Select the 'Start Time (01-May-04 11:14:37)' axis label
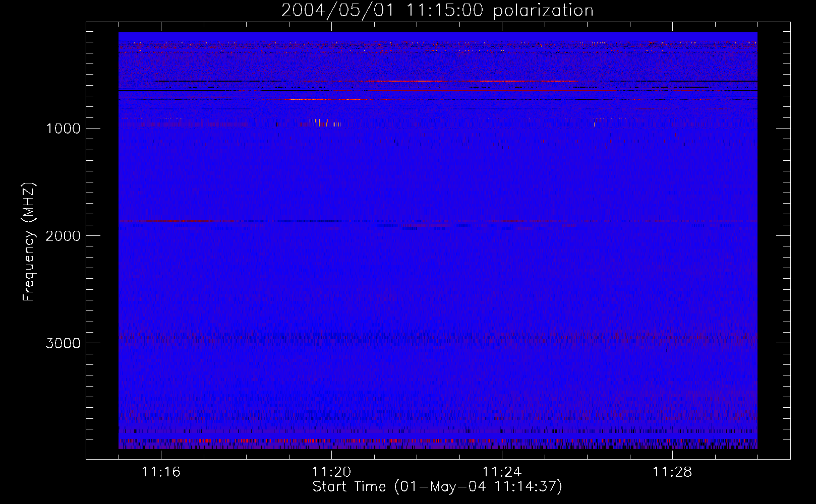816x504 pixels. [437, 487]
